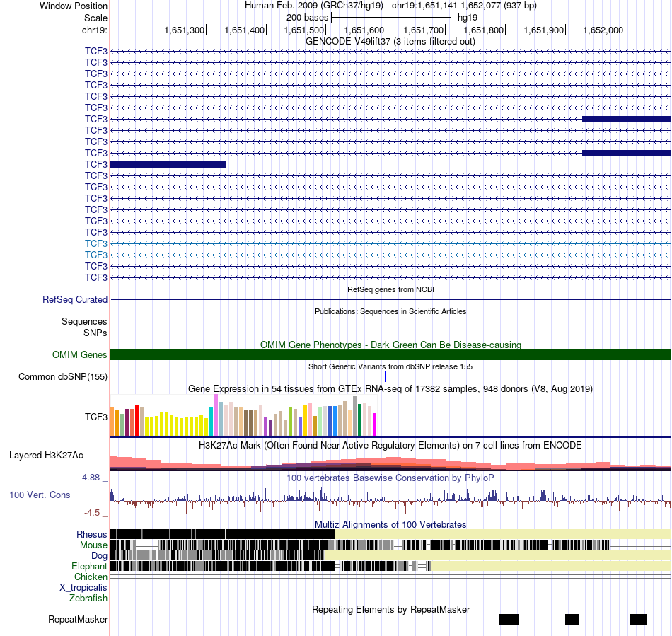Click the Mouse alignment label
Screen dimensions: 672x636
pos(93,545)
